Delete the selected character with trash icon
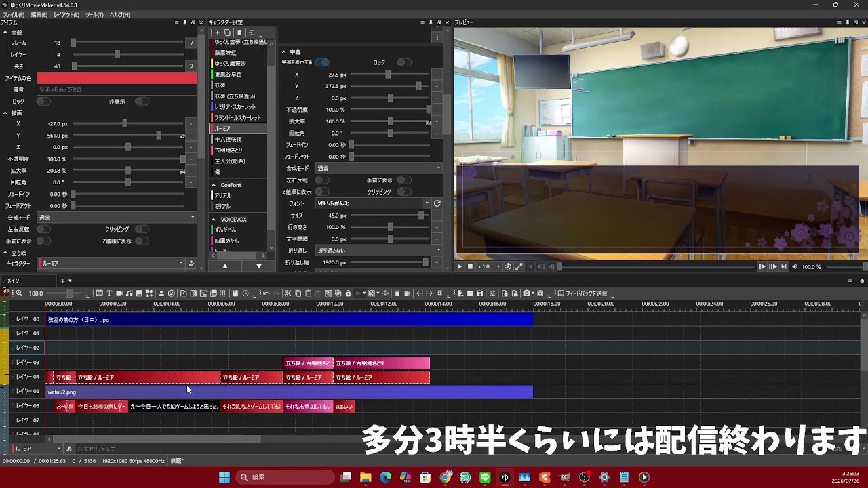This screenshot has height=488, width=868. click(x=239, y=33)
